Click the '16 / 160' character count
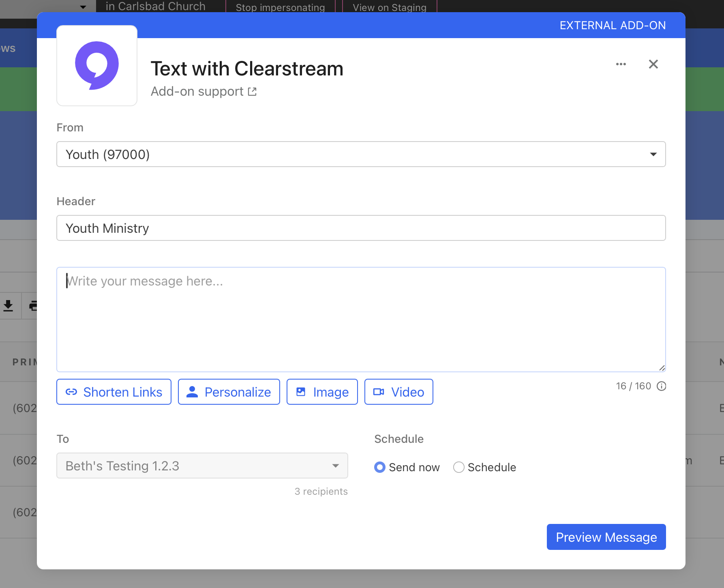 coord(634,386)
